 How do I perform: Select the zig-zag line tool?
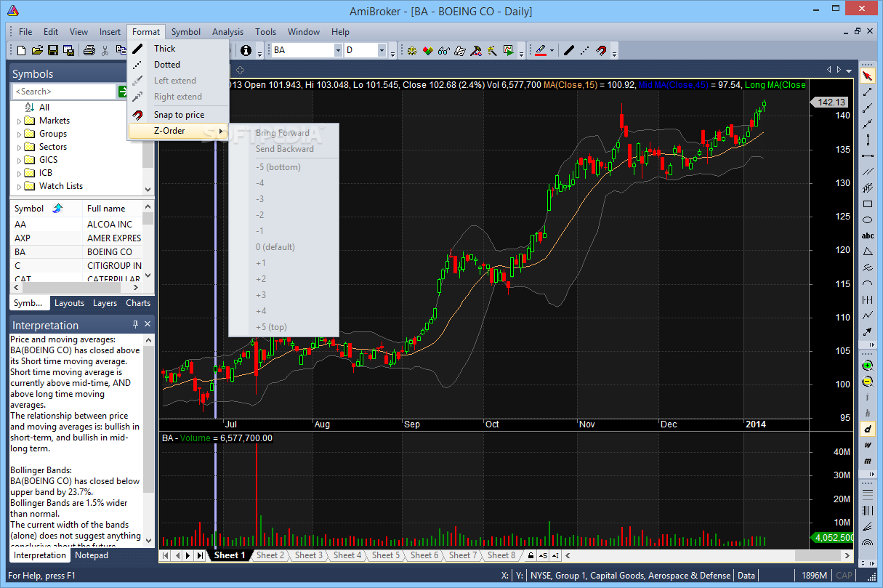867,315
